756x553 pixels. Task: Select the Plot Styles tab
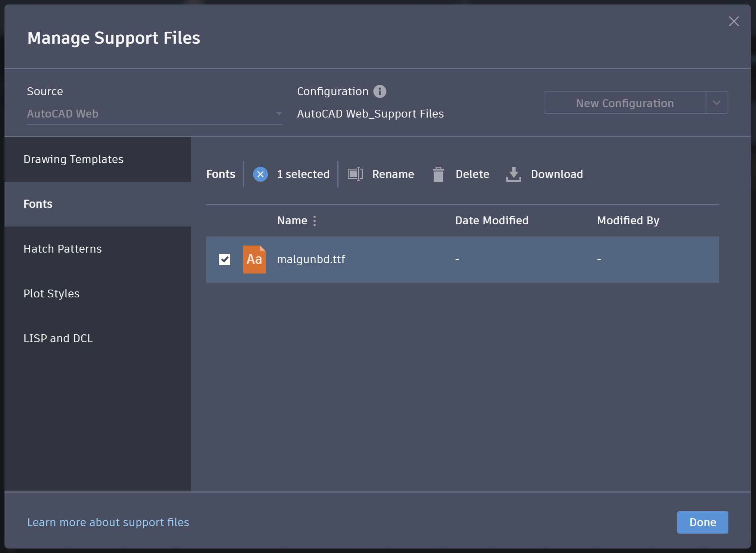51,294
